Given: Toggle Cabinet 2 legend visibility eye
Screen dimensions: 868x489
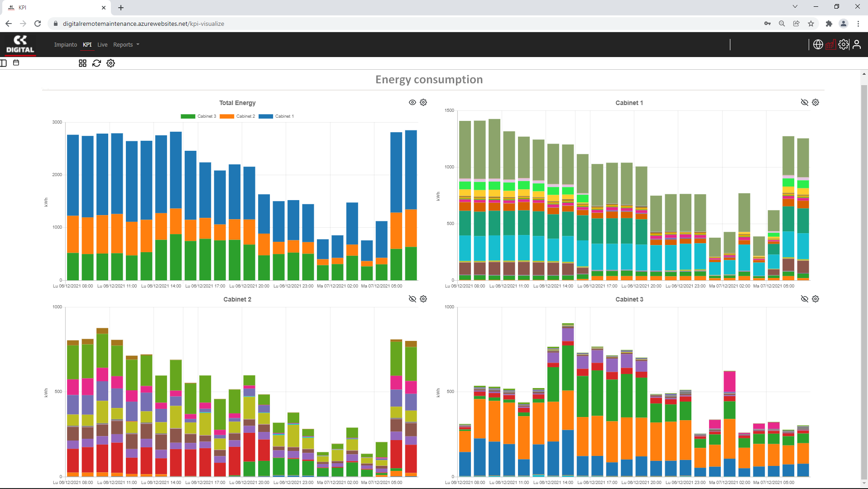Looking at the screenshot, I should pos(412,299).
